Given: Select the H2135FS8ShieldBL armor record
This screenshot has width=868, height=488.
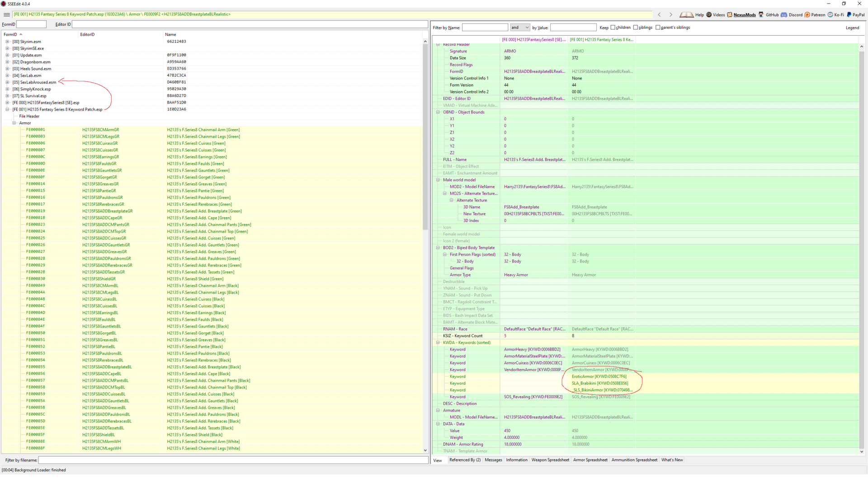Looking at the screenshot, I should pyautogui.click(x=212, y=435).
